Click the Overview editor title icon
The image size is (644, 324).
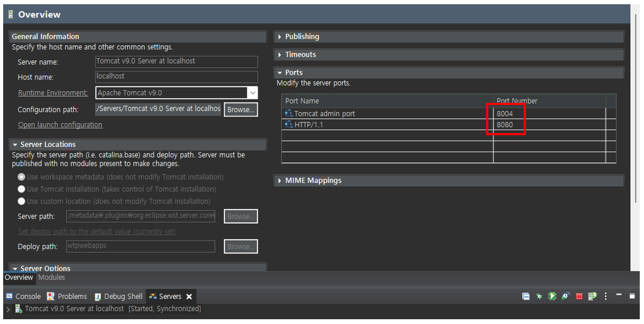coord(11,14)
